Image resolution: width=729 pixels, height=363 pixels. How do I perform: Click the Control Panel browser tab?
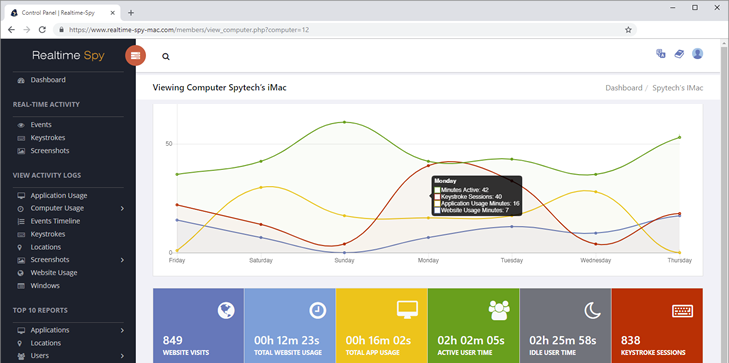pyautogui.click(x=63, y=13)
